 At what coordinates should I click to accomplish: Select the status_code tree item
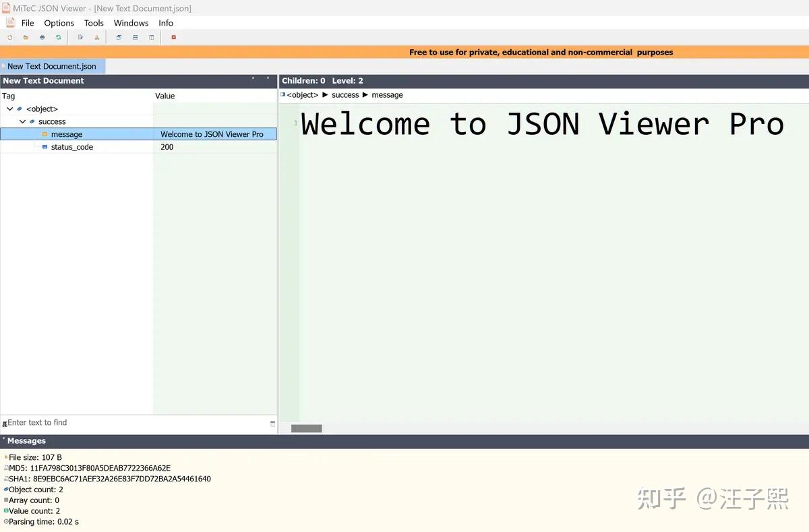73,147
